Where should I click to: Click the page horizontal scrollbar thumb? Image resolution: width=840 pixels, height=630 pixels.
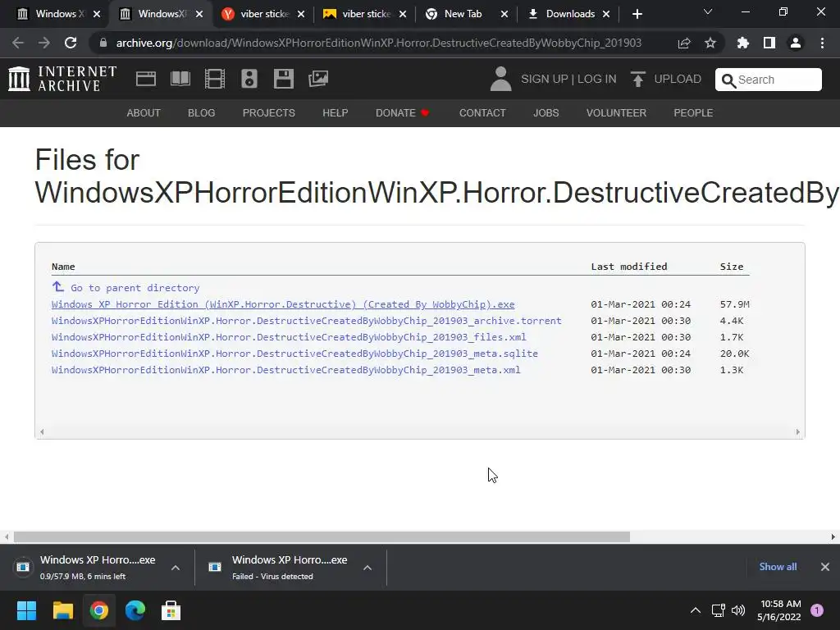[322, 536]
